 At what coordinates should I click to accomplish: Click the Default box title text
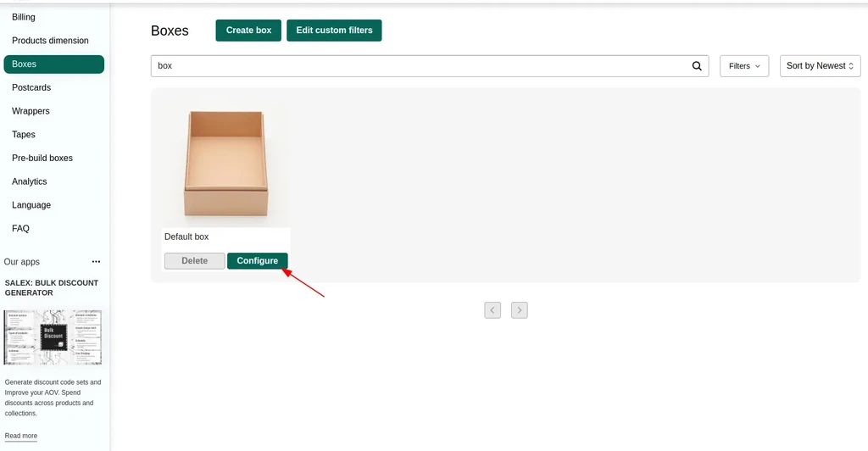(x=186, y=237)
